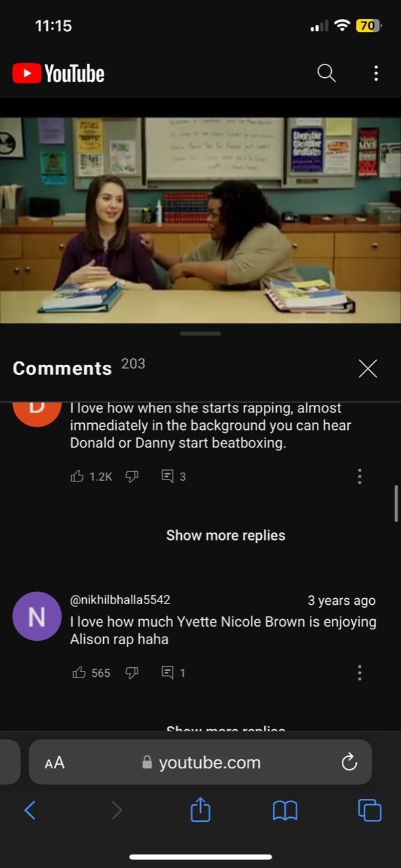Dislike the beatboxing comment
The height and width of the screenshot is (868, 401).
[132, 477]
